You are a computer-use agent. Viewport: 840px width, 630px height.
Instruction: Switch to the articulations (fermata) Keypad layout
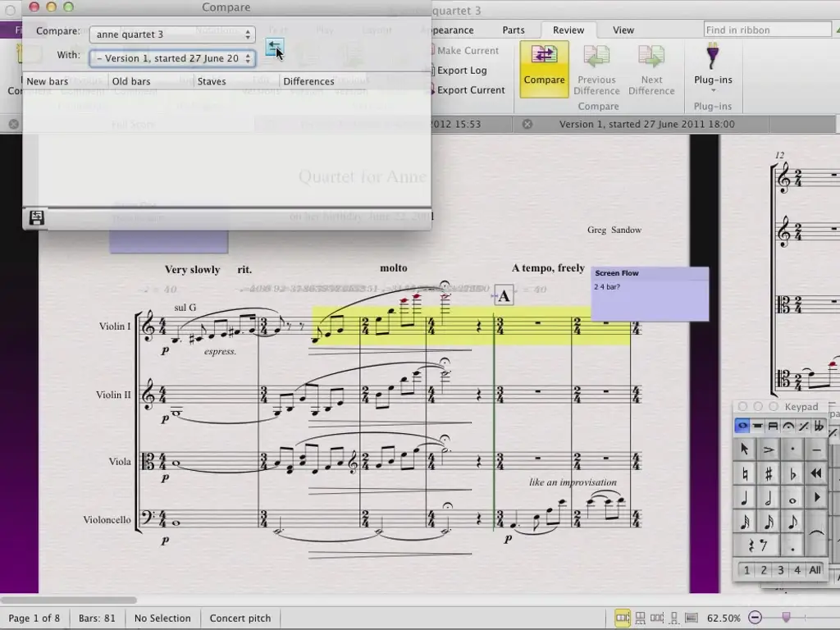[x=788, y=426]
